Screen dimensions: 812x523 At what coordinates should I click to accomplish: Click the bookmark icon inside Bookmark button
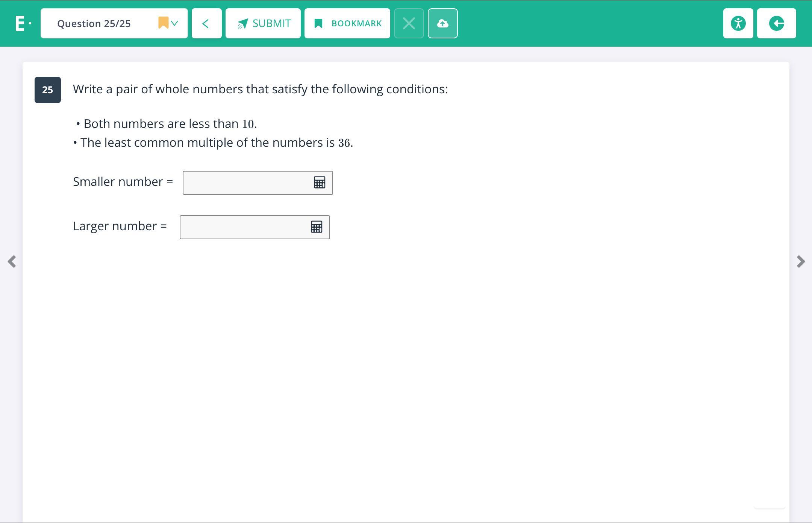[x=318, y=23]
